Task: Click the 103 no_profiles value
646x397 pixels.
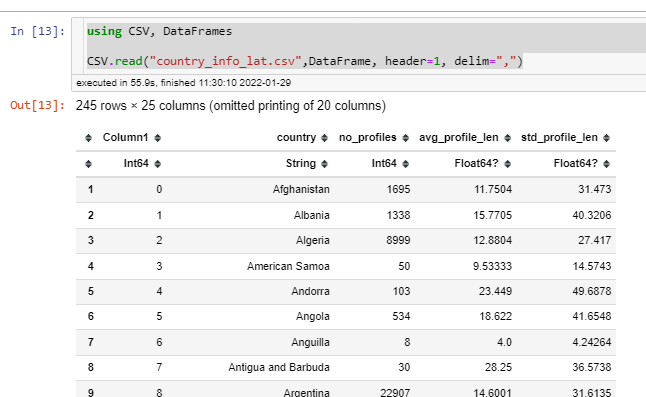Action: pyautogui.click(x=401, y=292)
